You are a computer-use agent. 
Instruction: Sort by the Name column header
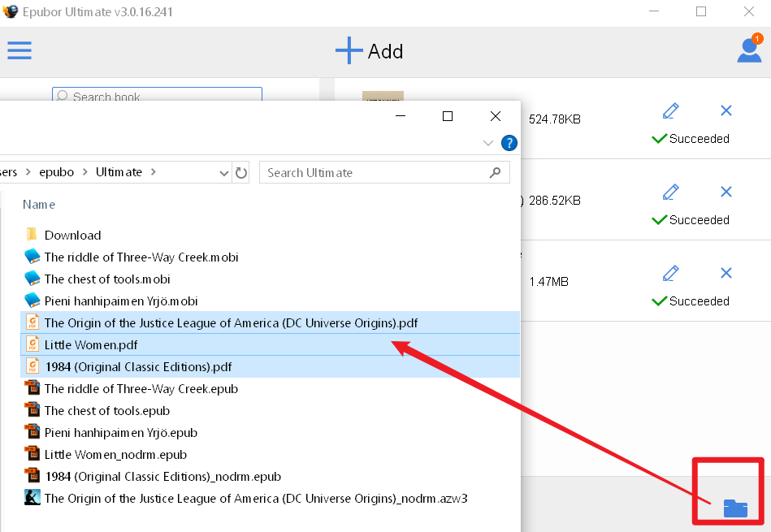pyautogui.click(x=39, y=205)
